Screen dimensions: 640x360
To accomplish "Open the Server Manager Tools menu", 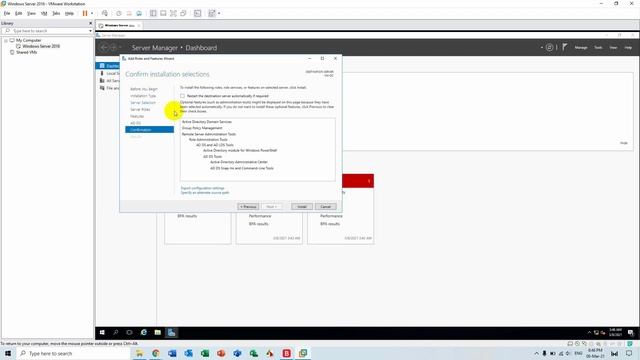I will click(598, 48).
